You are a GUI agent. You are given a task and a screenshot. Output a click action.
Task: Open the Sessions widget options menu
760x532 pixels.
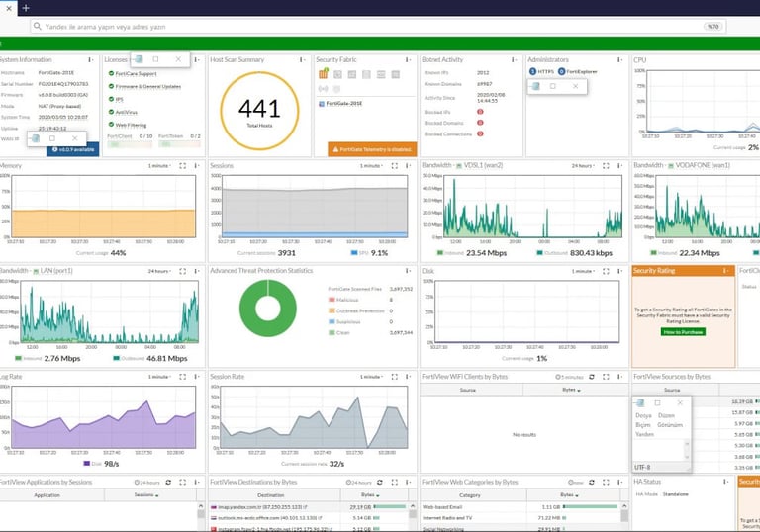pos(408,166)
